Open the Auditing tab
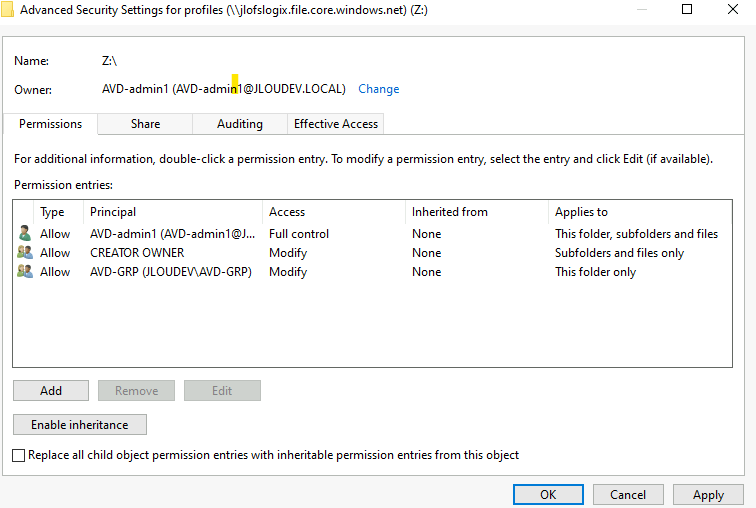Image resolution: width=756 pixels, height=508 pixels. coord(240,124)
